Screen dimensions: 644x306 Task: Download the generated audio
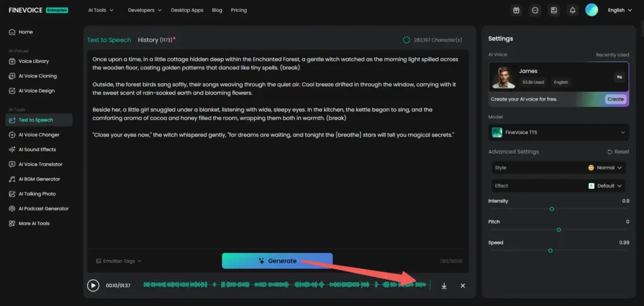click(444, 286)
